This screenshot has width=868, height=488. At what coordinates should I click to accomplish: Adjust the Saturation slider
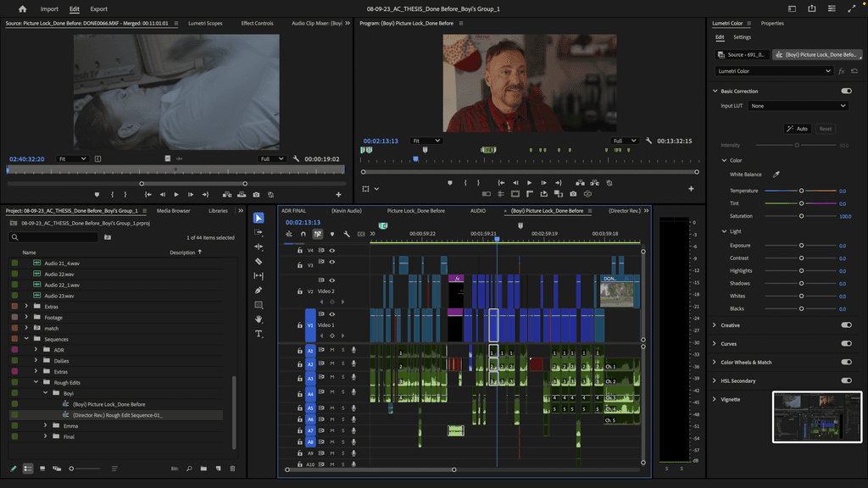point(801,216)
